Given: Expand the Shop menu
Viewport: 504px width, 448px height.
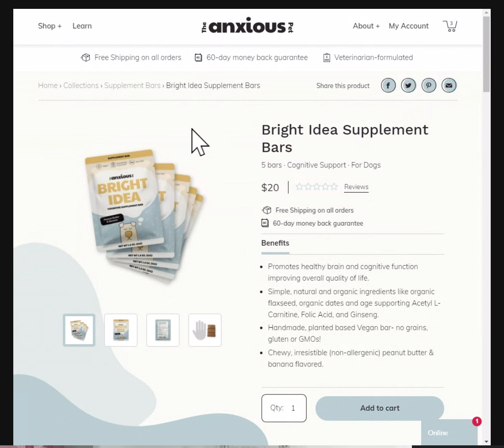Looking at the screenshot, I should 50,26.
